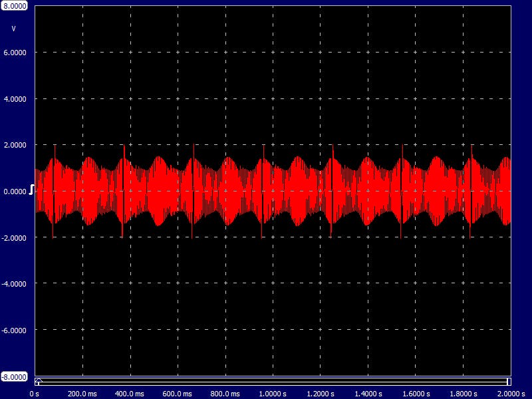
Task: Click the -6.0000 voltage axis label
Action: (x=15, y=331)
